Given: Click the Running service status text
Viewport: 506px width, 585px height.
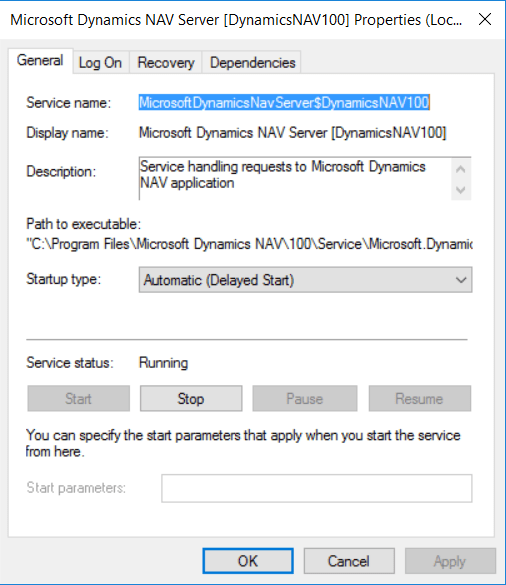Looking at the screenshot, I should (163, 363).
